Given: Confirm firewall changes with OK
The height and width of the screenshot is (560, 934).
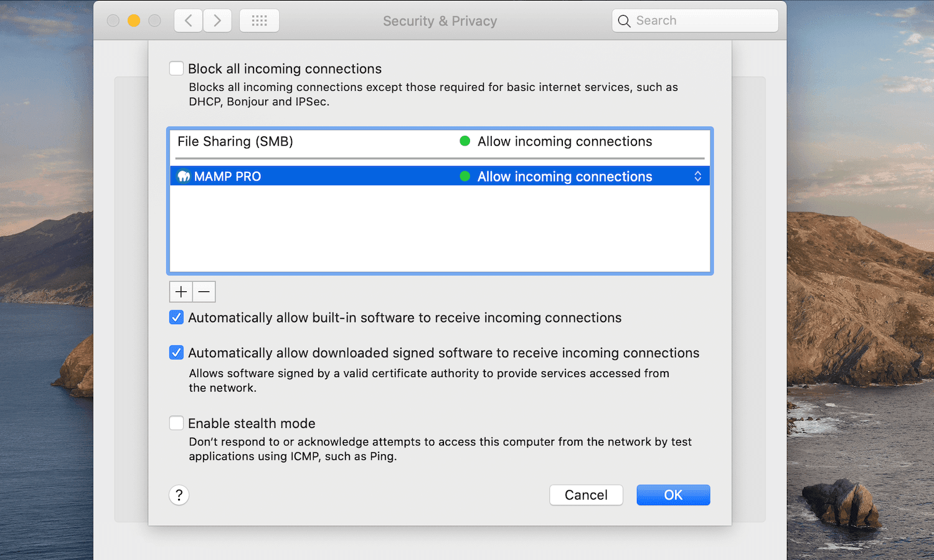Looking at the screenshot, I should [x=673, y=495].
